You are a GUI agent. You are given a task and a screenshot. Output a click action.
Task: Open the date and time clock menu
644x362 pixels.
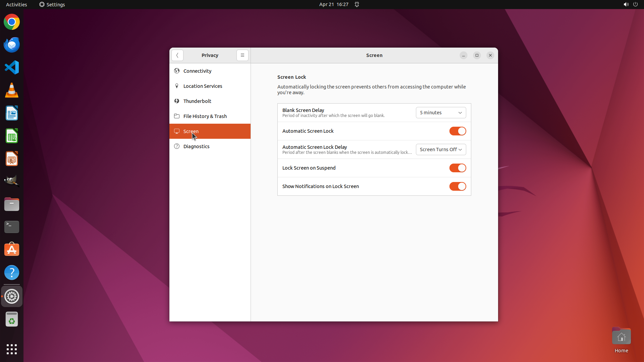[333, 4]
